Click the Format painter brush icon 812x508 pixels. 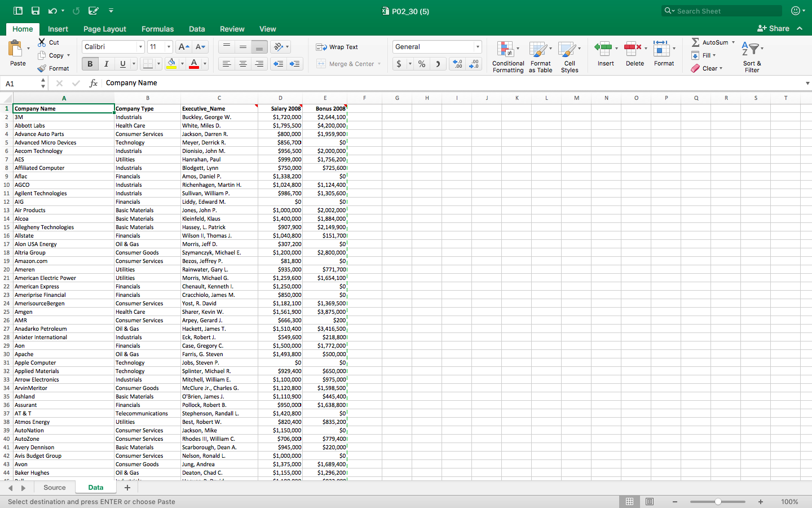[x=42, y=68]
